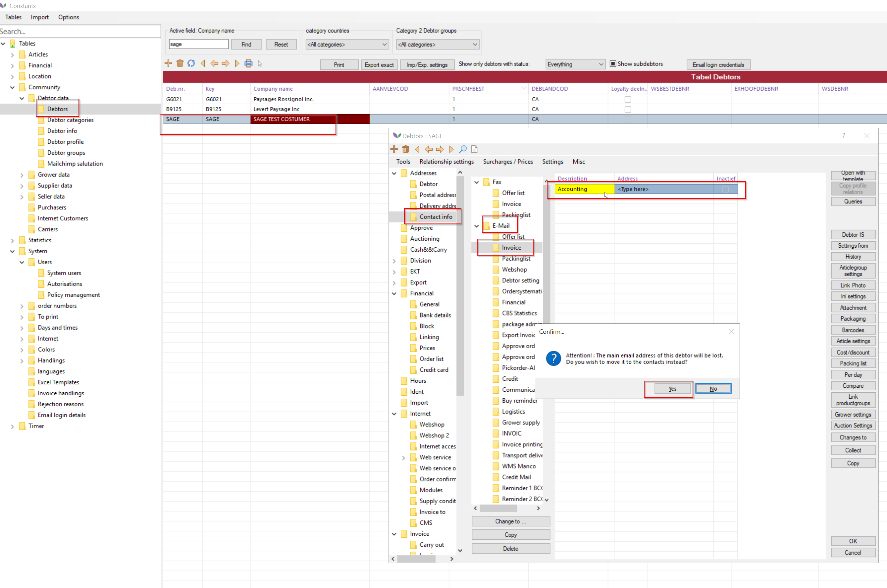Screen dimensions: 887x588
Task: Toggle the Show subdebtors checkbox
Action: click(613, 64)
